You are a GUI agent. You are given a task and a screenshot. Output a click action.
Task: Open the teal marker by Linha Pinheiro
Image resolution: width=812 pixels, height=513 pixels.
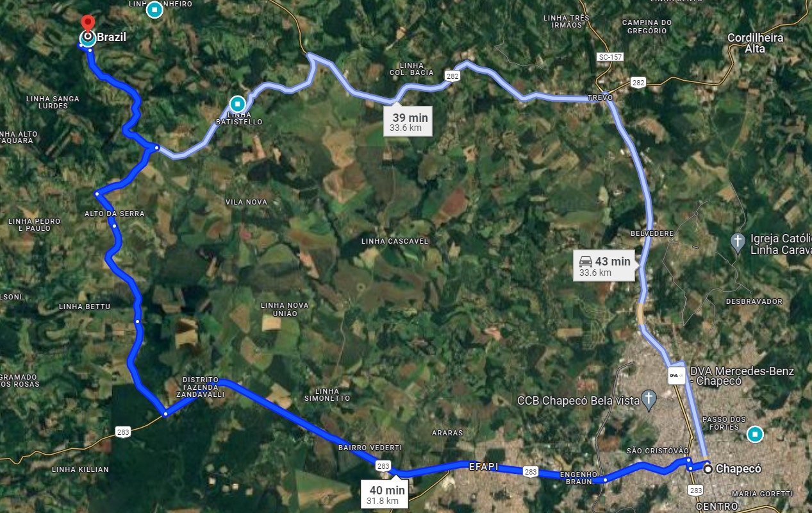(154, 10)
